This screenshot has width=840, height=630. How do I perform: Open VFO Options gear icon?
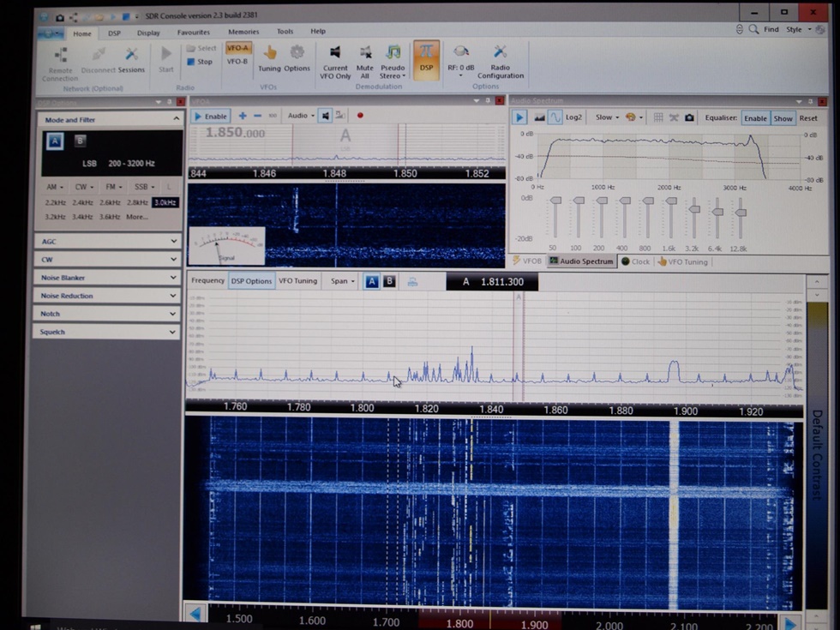(297, 53)
